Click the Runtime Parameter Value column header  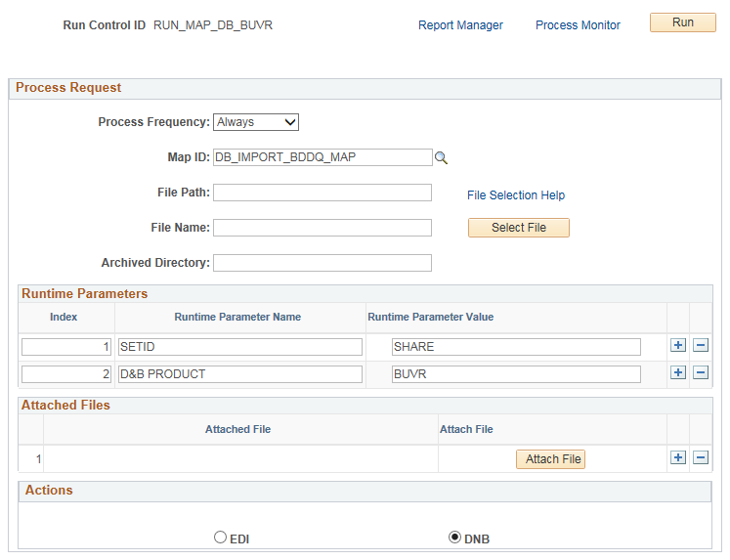(431, 317)
